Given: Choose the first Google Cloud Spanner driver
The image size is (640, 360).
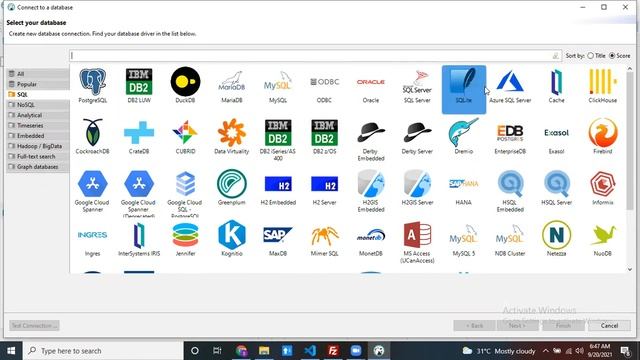Looking at the screenshot, I should pyautogui.click(x=93, y=191).
